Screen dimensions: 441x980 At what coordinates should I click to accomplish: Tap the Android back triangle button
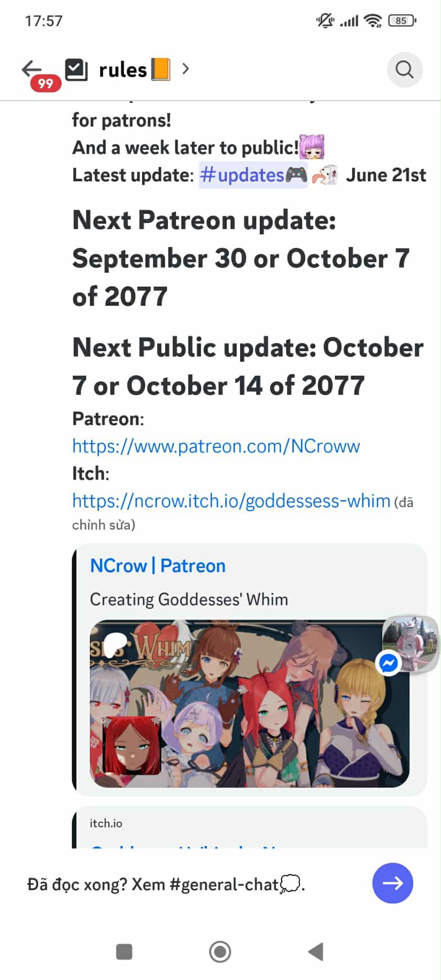pos(316,952)
